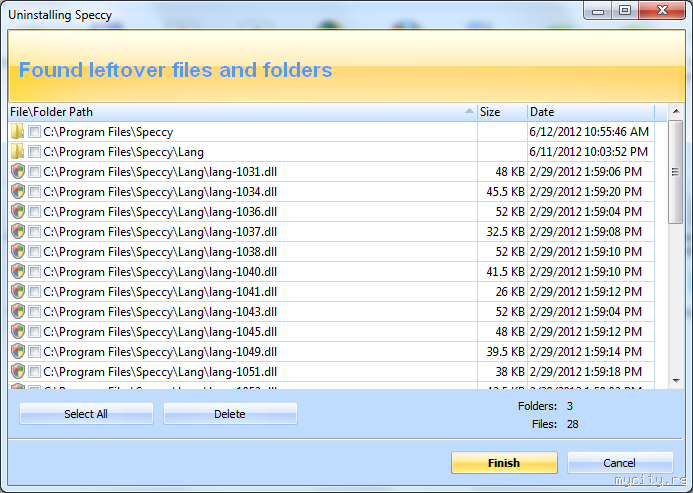This screenshot has width=693, height=493.
Task: Select path text ending lang-1040.dll
Action: click(160, 271)
